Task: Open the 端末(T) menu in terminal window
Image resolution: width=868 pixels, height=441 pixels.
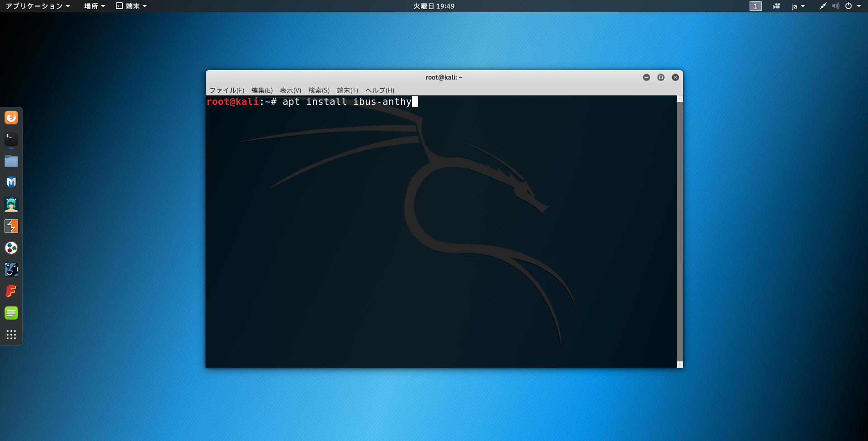Action: pyautogui.click(x=348, y=90)
